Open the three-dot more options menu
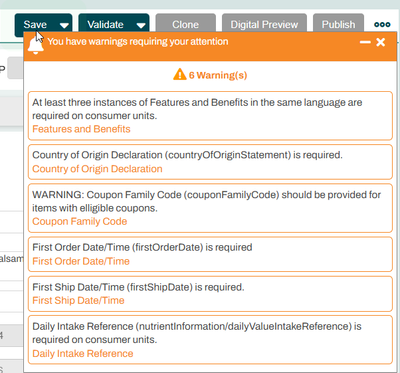Image resolution: width=400 pixels, height=373 pixels. click(382, 24)
